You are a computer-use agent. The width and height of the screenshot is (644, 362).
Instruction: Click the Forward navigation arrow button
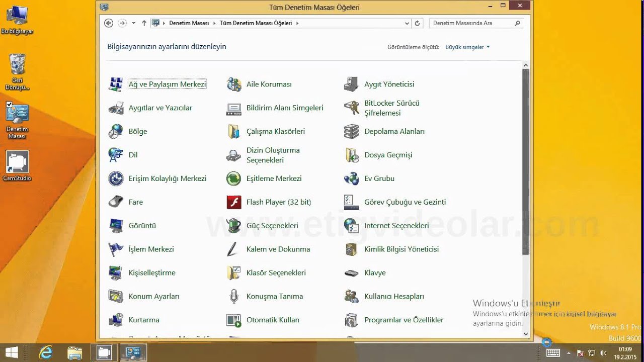tap(122, 23)
